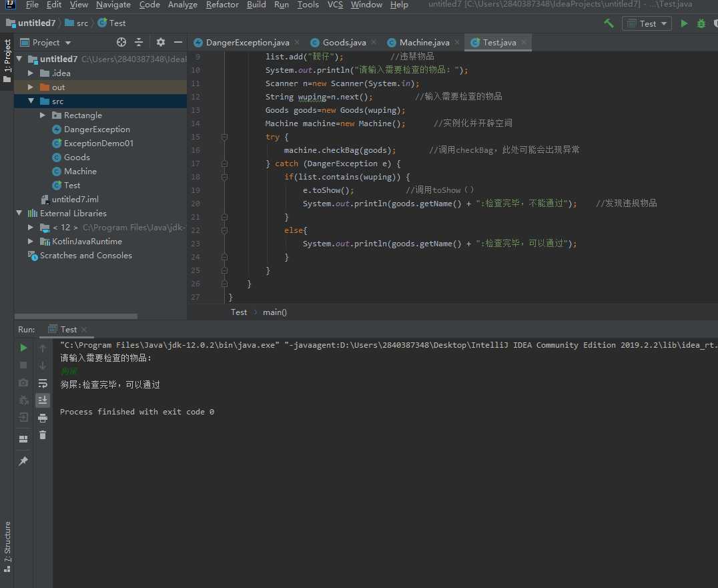
Task: Open the Tools menu
Action: point(308,5)
